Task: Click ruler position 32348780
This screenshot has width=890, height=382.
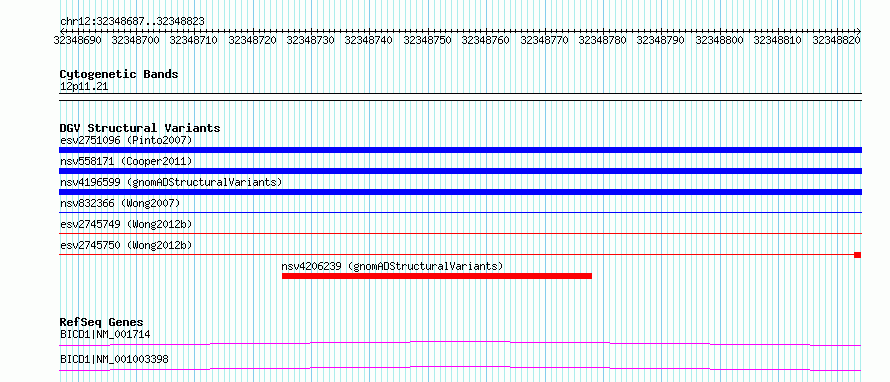Action: 603,40
